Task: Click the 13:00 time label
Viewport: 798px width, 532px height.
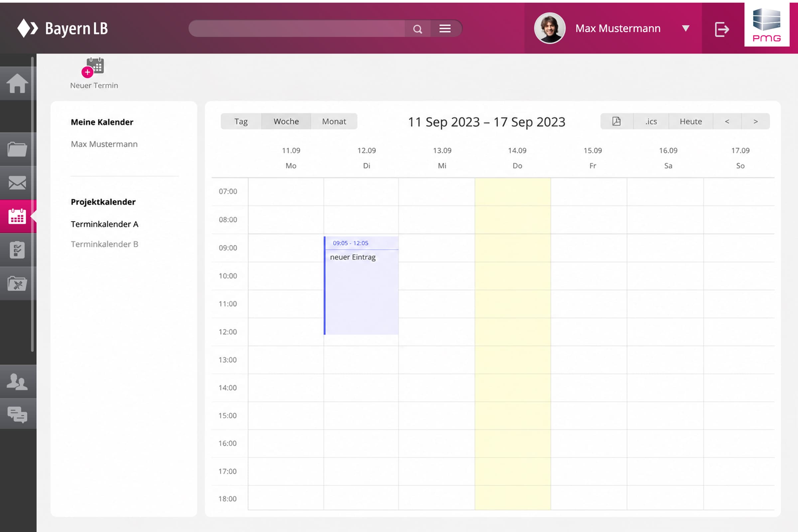Action: click(227, 360)
